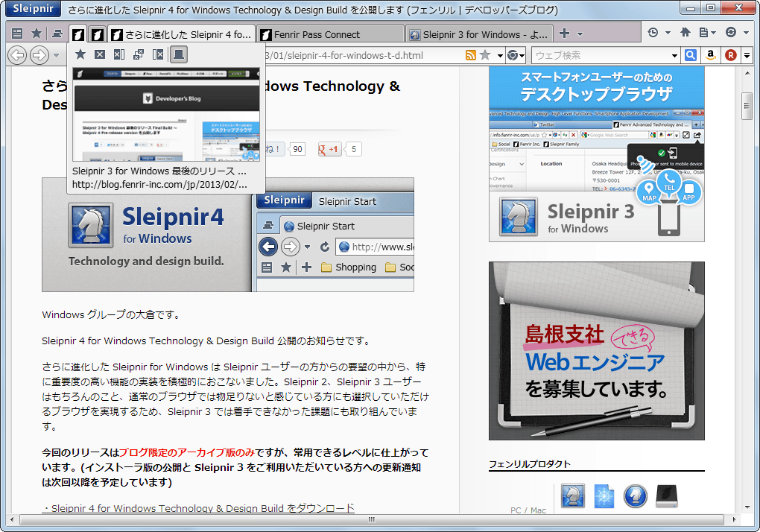Click the Facebook like count 90
Image resolution: width=760 pixels, height=532 pixels.
[x=297, y=149]
